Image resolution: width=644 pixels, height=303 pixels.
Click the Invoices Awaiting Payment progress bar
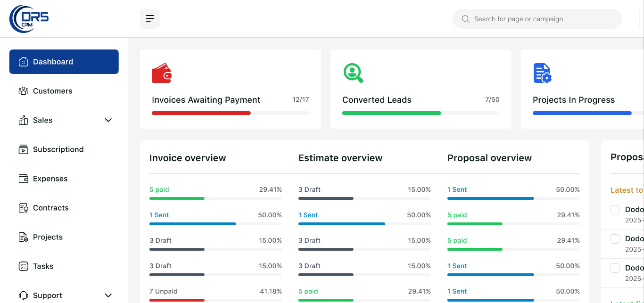pos(230,113)
